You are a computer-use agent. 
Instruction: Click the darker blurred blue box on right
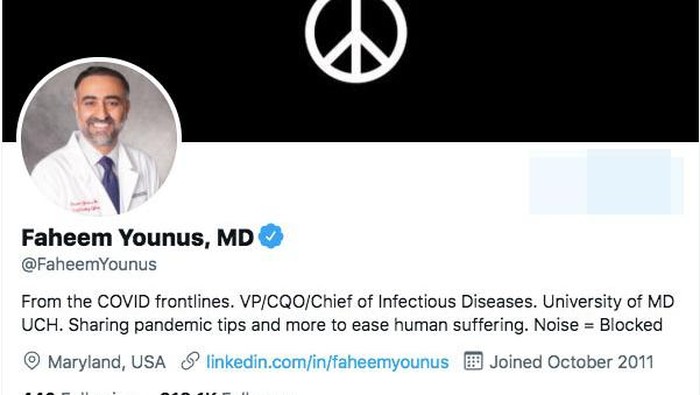629,182
